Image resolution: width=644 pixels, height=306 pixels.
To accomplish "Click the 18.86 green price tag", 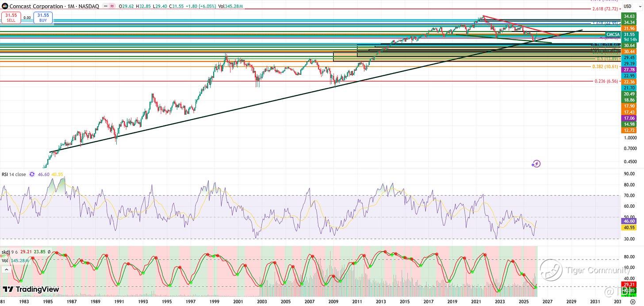I will (629, 100).
